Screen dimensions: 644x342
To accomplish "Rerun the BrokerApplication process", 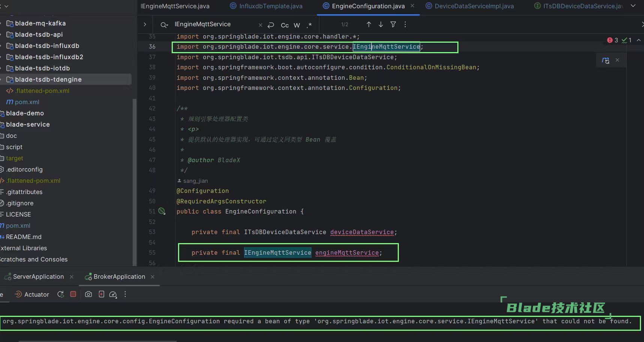I will tap(60, 294).
